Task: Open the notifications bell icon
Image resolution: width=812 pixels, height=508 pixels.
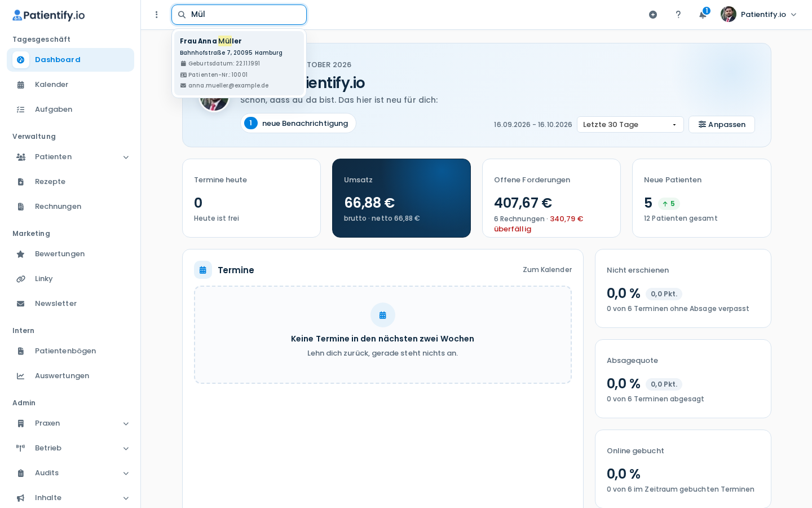Action: click(x=703, y=15)
